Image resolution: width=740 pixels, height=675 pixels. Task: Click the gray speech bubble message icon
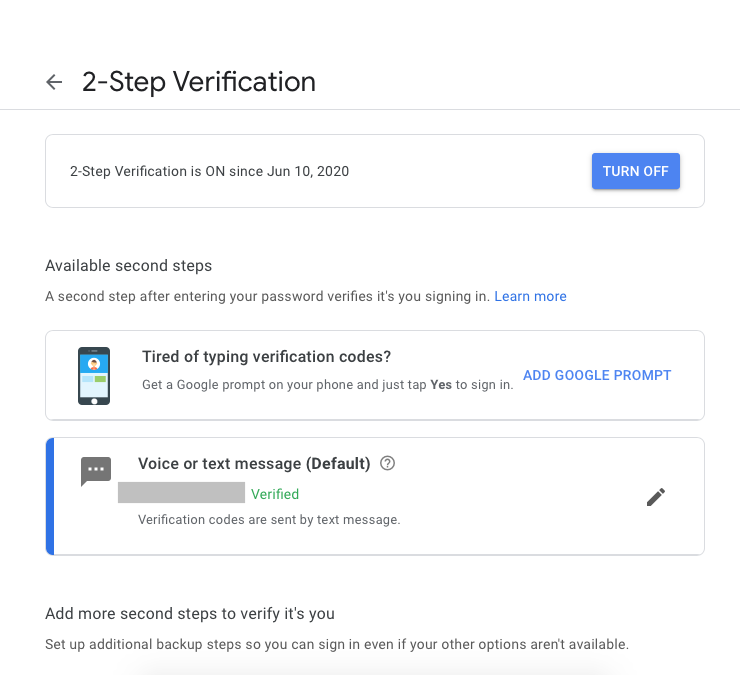tap(96, 471)
